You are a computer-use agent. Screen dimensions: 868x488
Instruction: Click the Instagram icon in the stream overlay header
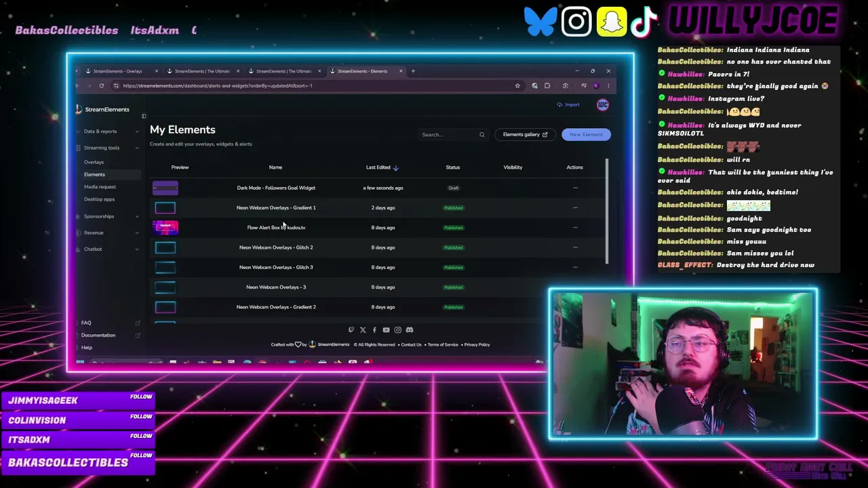click(576, 21)
